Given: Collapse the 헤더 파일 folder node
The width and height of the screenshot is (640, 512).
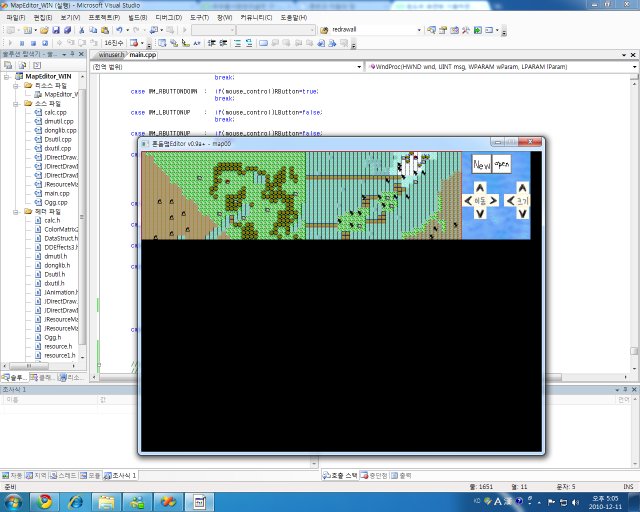Looking at the screenshot, I should pos(16,211).
